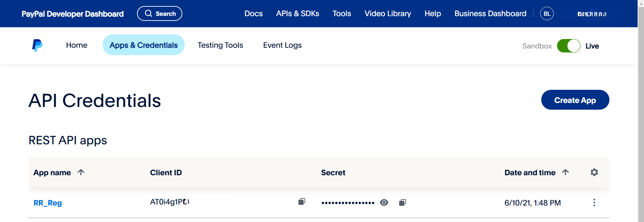Expand the Tools menu

pos(341,14)
